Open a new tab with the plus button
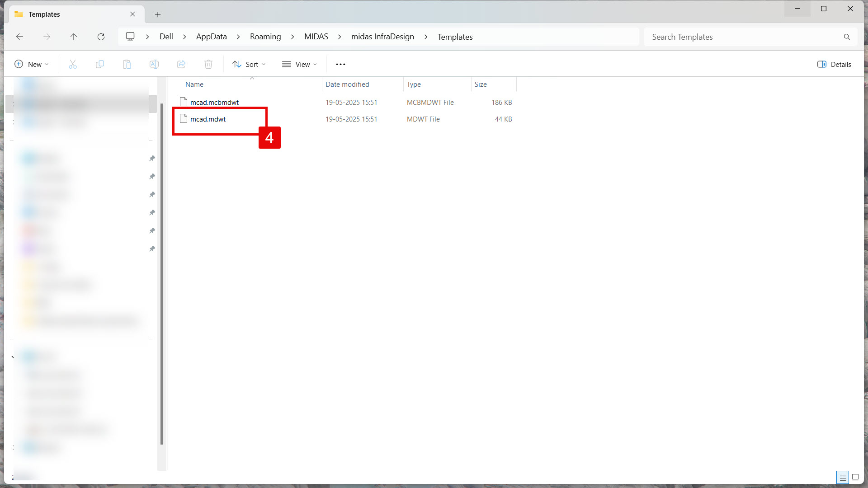Screen dimensions: 868x488 pos(158,14)
